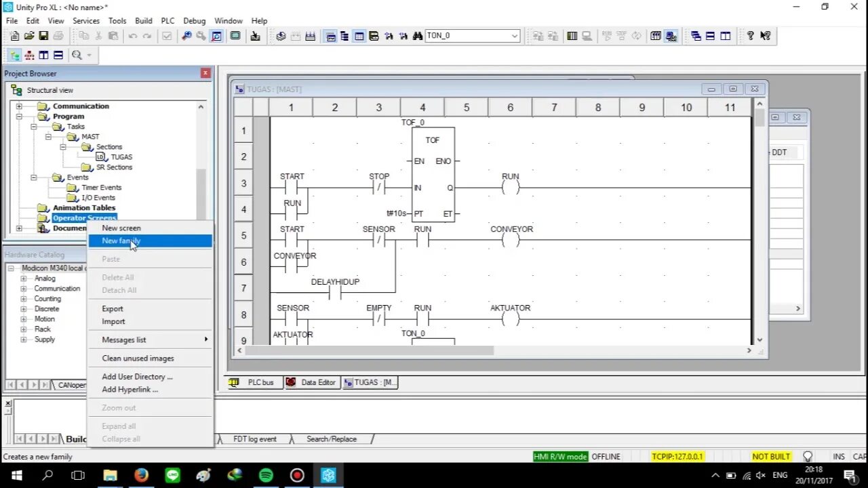
Task: Choose Import in context menu
Action: click(x=151, y=322)
